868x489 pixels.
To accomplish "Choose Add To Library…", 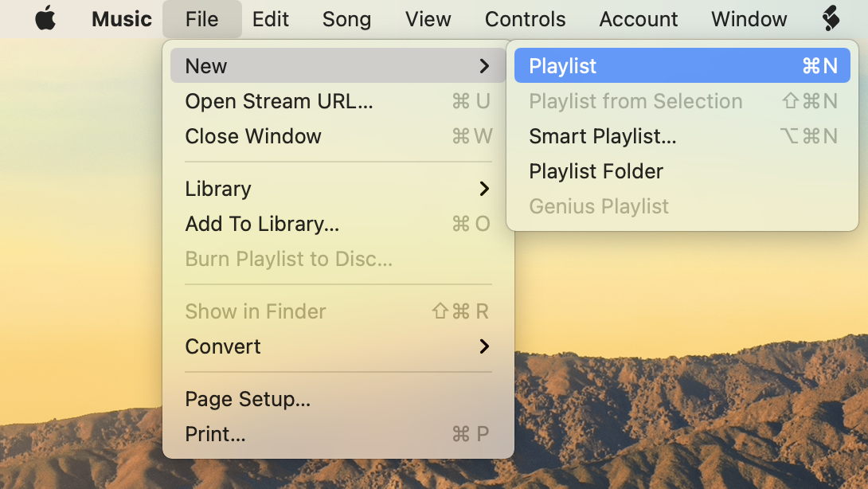I will coord(338,224).
